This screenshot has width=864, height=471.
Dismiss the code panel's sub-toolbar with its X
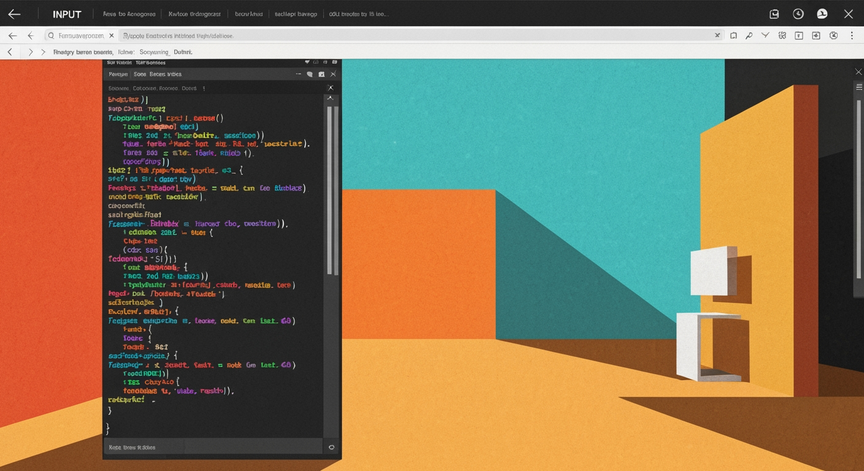[330, 88]
